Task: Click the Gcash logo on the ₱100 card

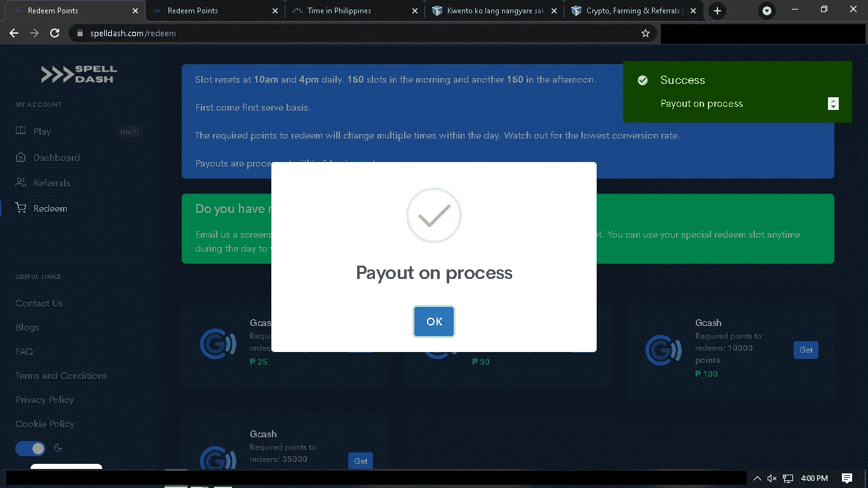Action: pos(663,350)
